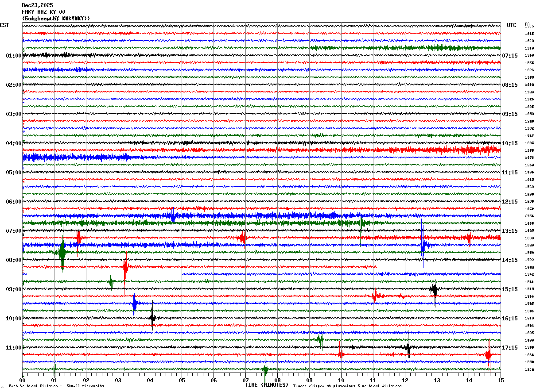This screenshot has height=392, width=536.
Task: Click minute tick label 02 on the time axis
Action: pos(86,380)
